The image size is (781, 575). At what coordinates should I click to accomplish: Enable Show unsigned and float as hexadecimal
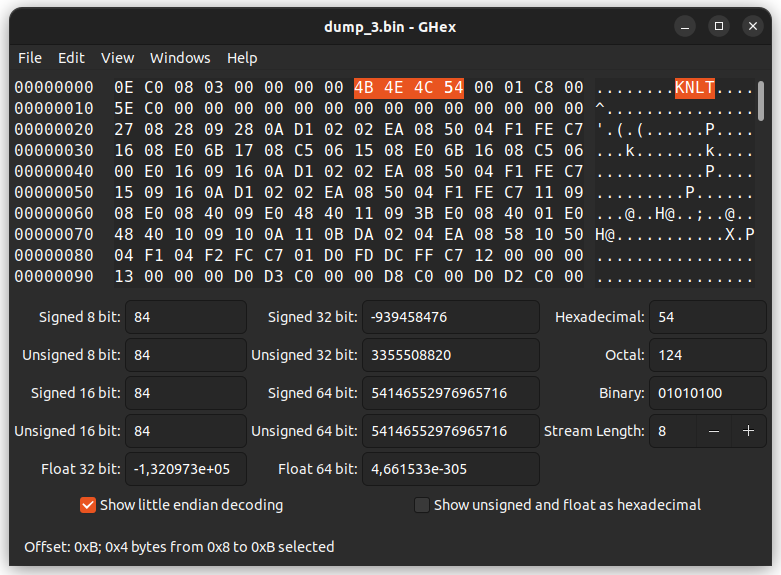click(x=422, y=505)
